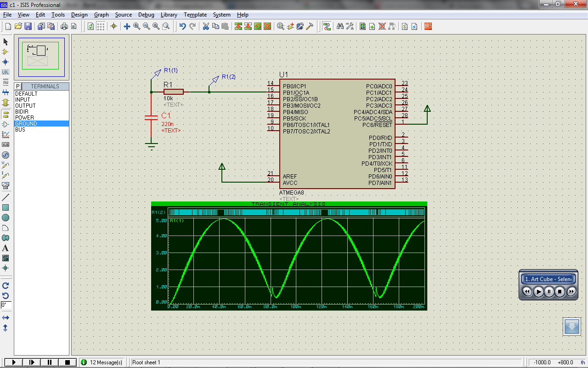This screenshot has height=368, width=588.
Task: Open the Graph menu
Action: pyautogui.click(x=101, y=15)
